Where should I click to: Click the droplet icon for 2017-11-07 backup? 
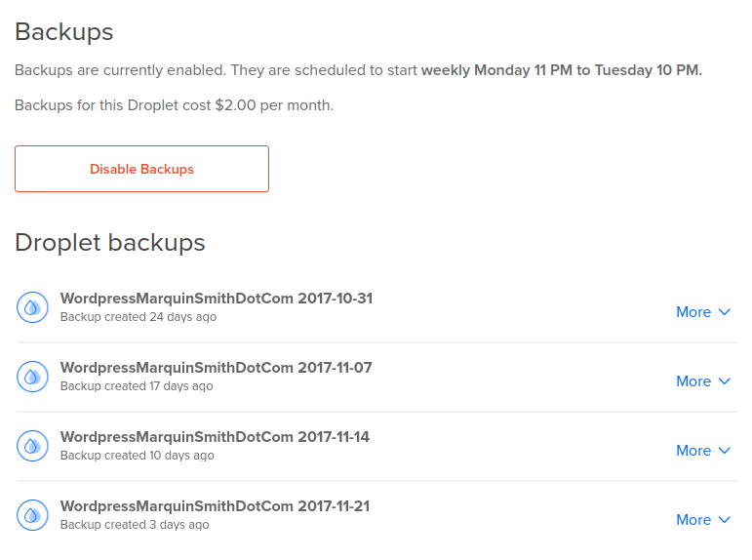pos(32,377)
